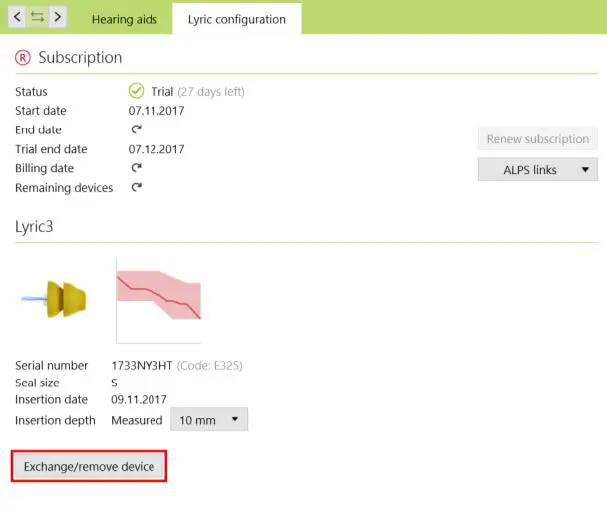Click the (Code: E325) text
This screenshot has height=510, width=607.
(x=209, y=365)
